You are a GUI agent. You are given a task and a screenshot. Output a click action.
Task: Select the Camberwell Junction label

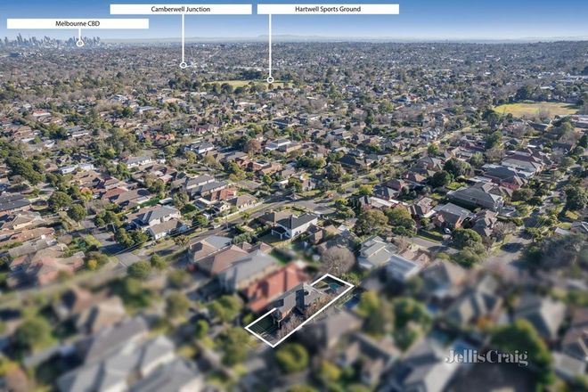point(181,9)
